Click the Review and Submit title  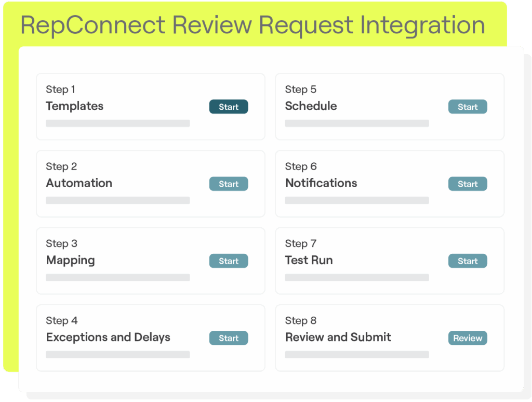[338, 337]
